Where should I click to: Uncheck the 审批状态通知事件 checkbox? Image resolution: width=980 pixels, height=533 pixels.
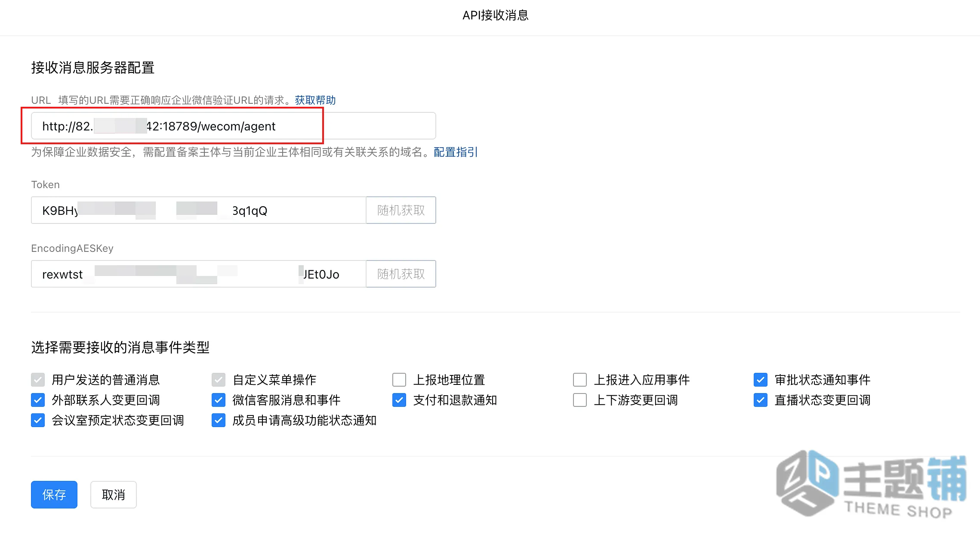click(761, 380)
